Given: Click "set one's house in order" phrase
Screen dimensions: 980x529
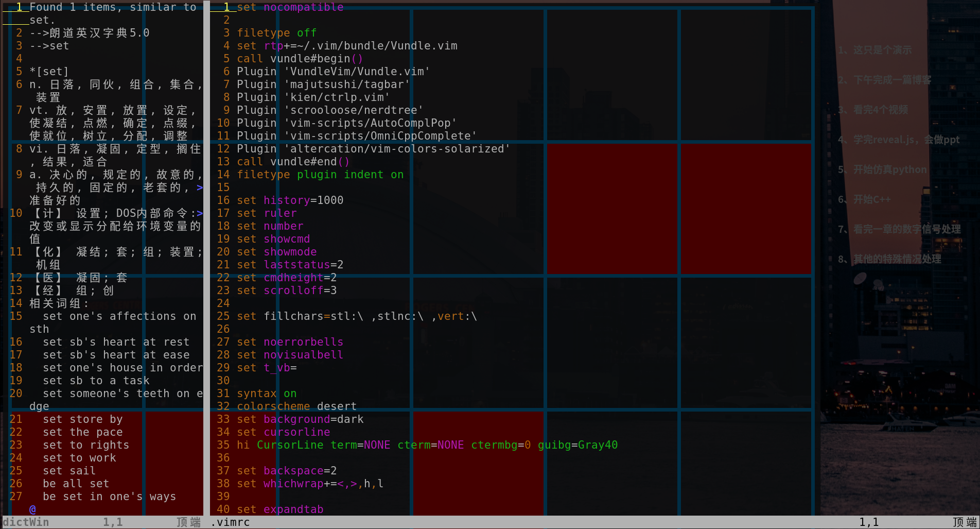Looking at the screenshot, I should click(x=123, y=368).
